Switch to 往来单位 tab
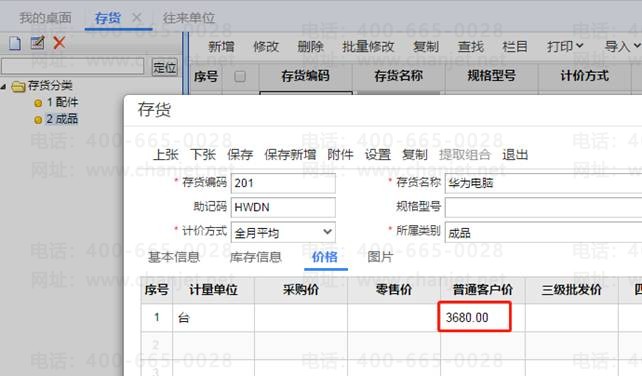The image size is (642, 376). click(189, 18)
